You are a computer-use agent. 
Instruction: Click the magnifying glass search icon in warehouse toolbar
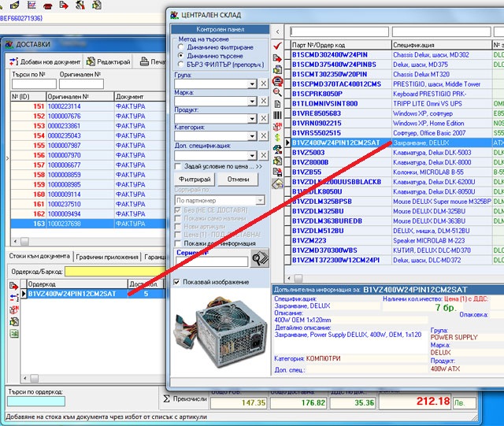(277, 92)
